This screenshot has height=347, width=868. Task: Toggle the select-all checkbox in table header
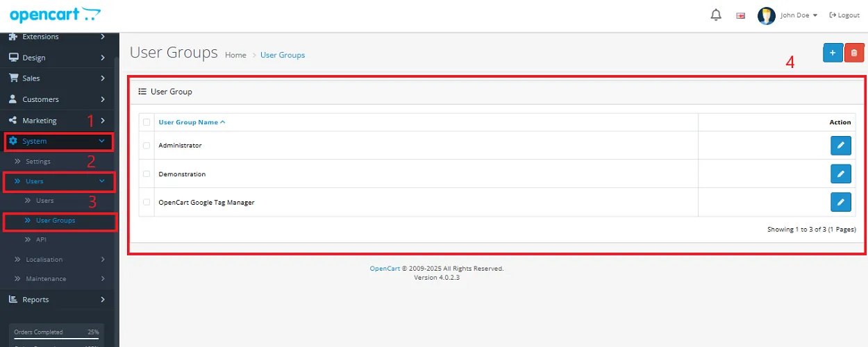tap(147, 122)
